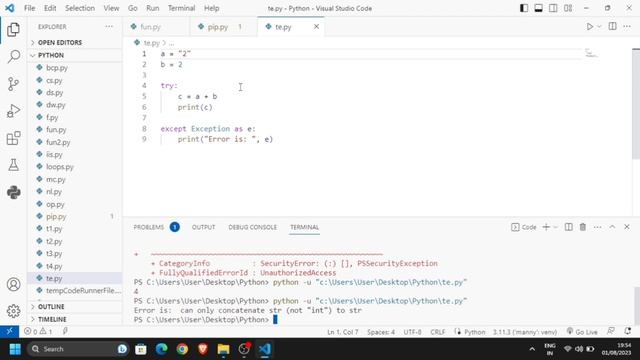Open the File menu
The image size is (640, 360).
click(29, 8)
